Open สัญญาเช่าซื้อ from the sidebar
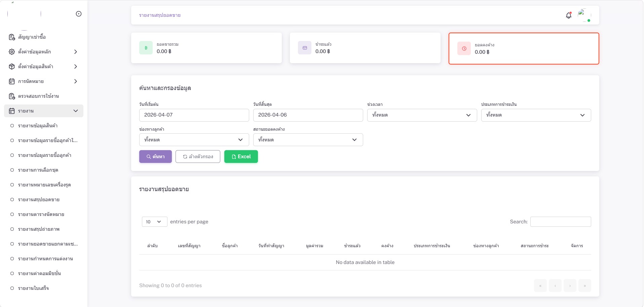The image size is (644, 307). [32, 37]
